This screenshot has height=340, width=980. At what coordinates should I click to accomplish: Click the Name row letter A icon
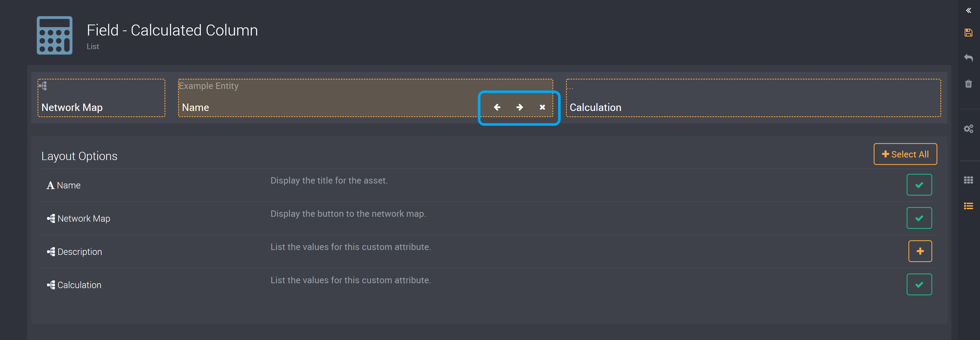point(50,185)
